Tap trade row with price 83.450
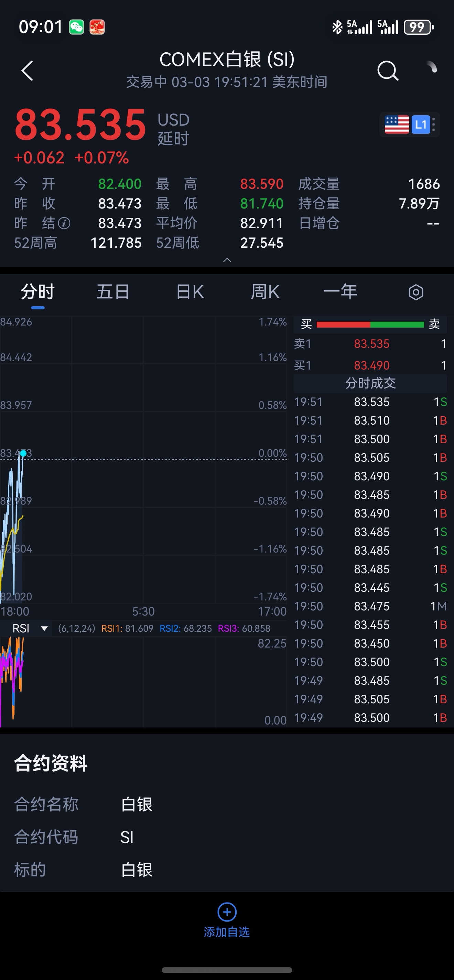Viewport: 454px width, 980px height. (x=370, y=644)
